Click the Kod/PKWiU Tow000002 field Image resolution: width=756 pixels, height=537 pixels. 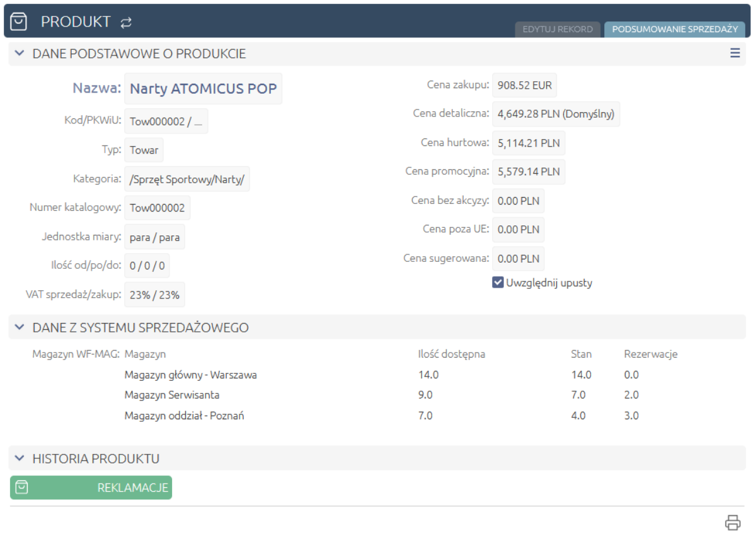(x=166, y=122)
